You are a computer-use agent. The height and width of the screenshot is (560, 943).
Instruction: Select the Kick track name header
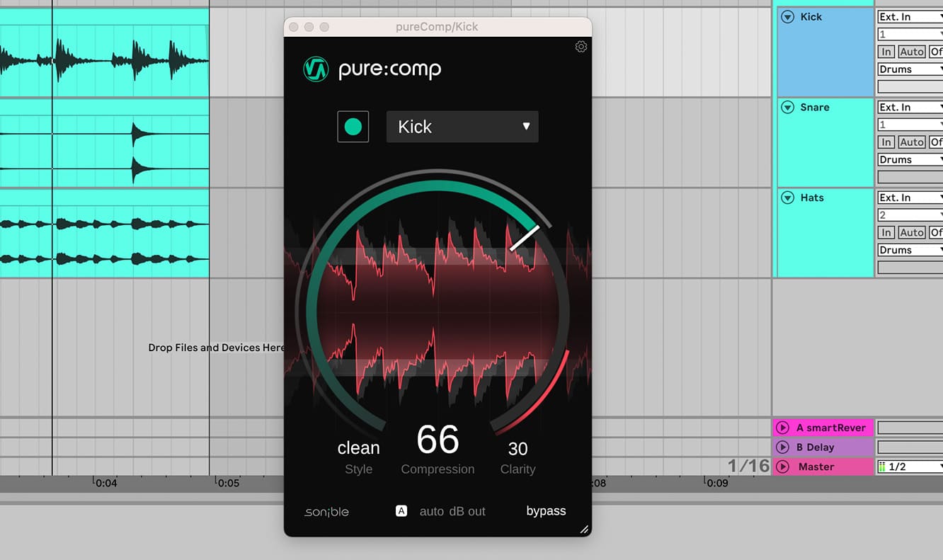[x=811, y=17]
